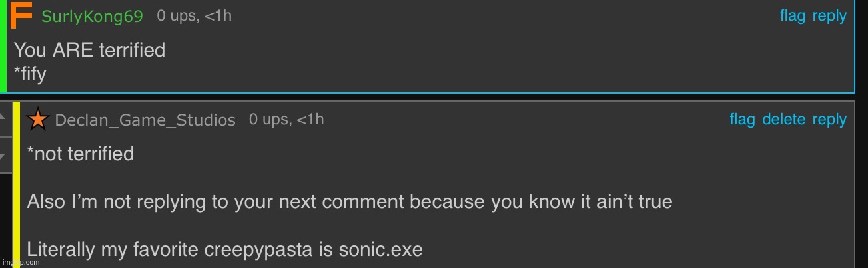Viewport: 868px width, 268px height.
Task: Click the orange star icon beside Declan_Game_Studios
Action: 38,120
